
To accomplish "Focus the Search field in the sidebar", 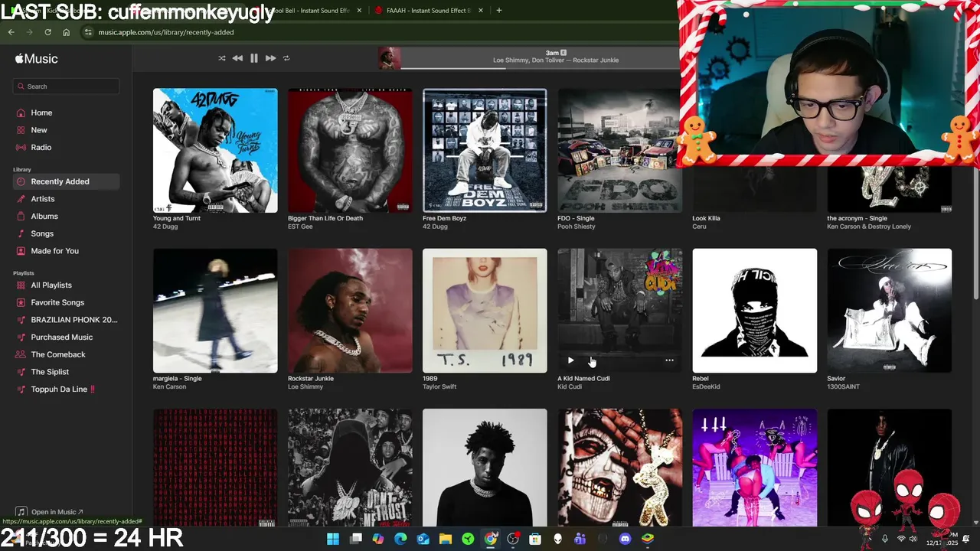I will 66,86.
